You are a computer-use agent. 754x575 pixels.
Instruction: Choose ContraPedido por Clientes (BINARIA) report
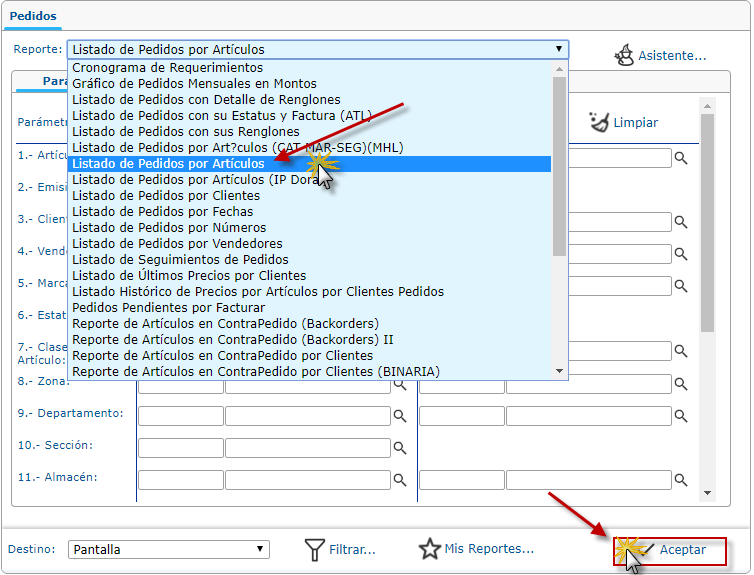point(310,372)
